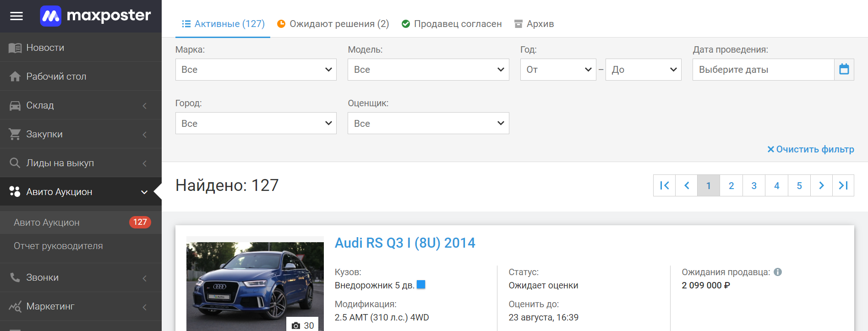Click the Архив box icon
The width and height of the screenshot is (868, 331).
point(519,24)
